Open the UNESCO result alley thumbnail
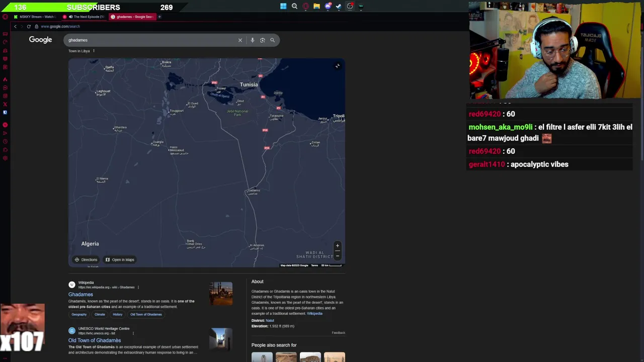The image size is (644, 362). point(221,339)
